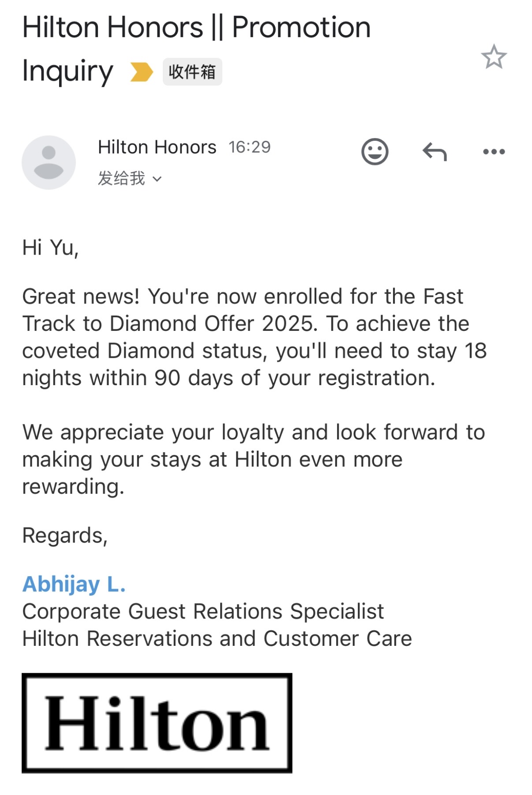Tap the Hilton logo image
The height and width of the screenshot is (795, 532).
[157, 723]
